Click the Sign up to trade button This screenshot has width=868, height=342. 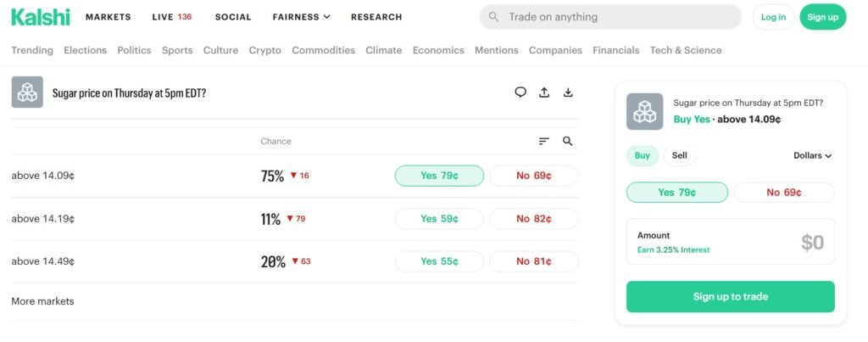click(730, 296)
